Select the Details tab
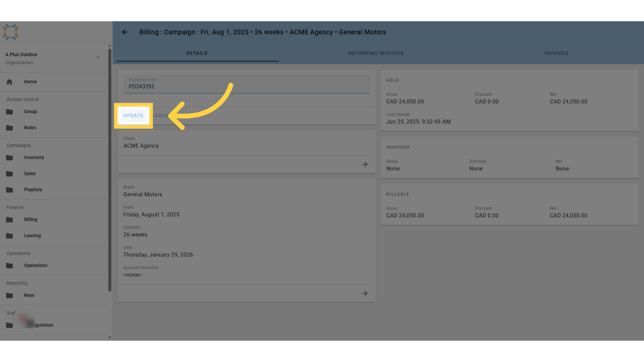644x362 pixels. (x=197, y=53)
